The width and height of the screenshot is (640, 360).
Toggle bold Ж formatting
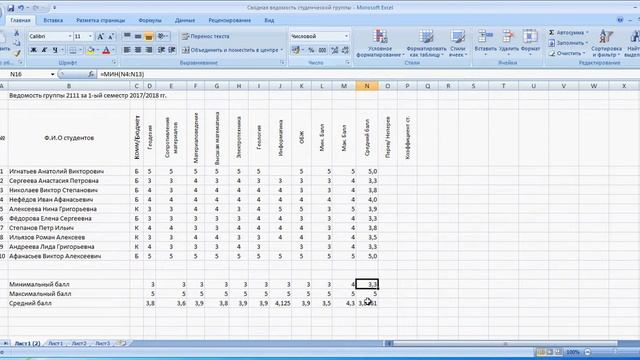tap(33, 50)
